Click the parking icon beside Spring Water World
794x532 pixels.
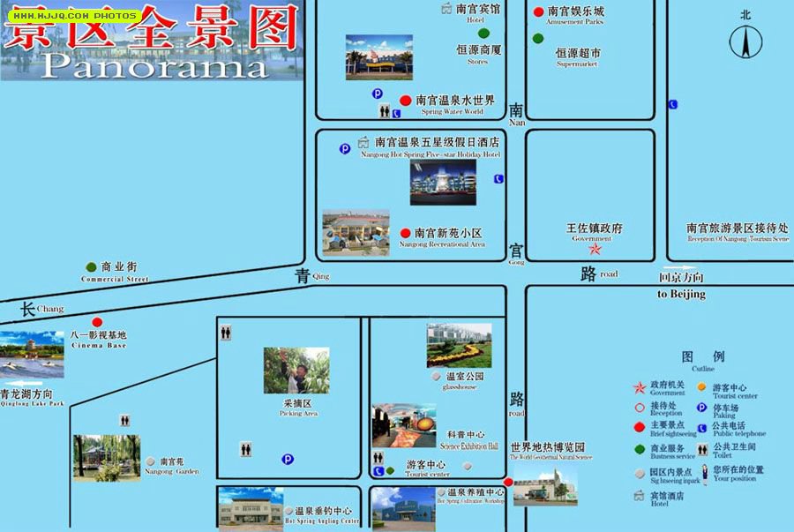[377, 94]
